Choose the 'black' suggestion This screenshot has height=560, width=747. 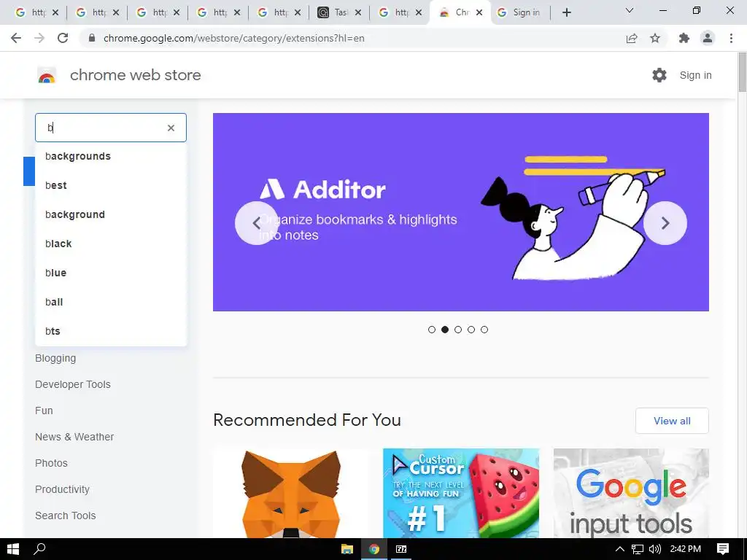111,244
